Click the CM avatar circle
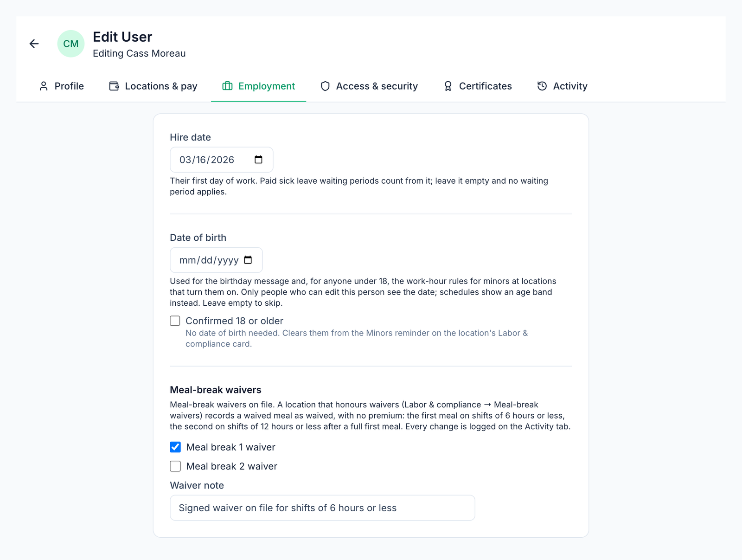The height and width of the screenshot is (560, 742). (71, 44)
